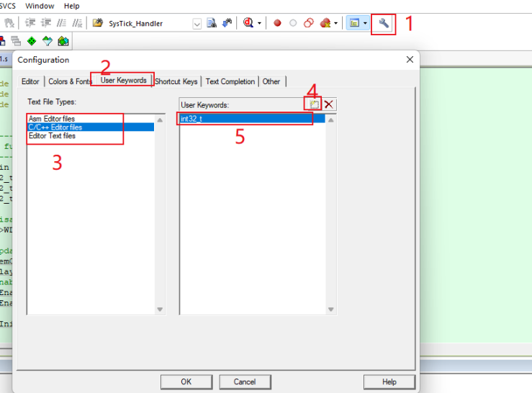Click the Find in Files icon
Viewport: 532px width, 393px height.
pyautogui.click(x=212, y=23)
